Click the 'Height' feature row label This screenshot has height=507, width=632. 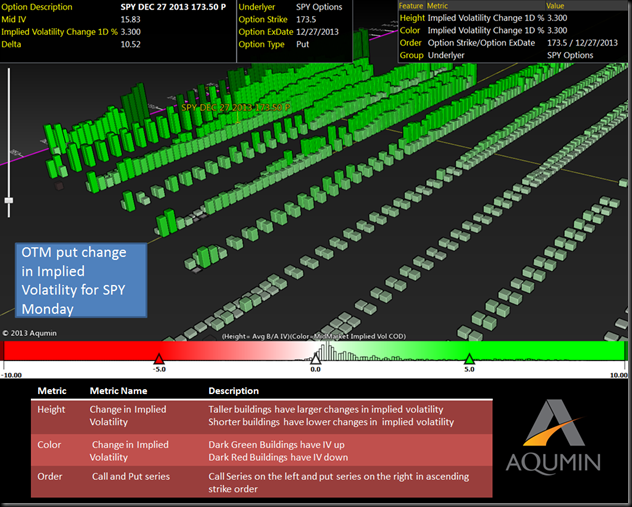click(412, 18)
